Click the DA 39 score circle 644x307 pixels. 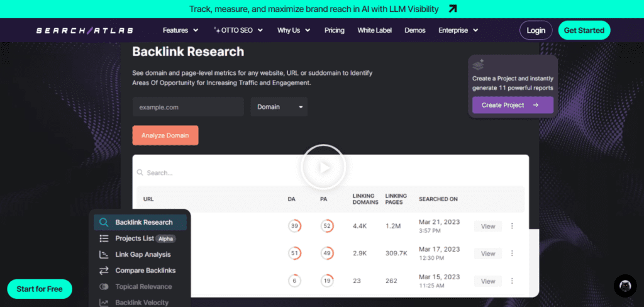[294, 226]
